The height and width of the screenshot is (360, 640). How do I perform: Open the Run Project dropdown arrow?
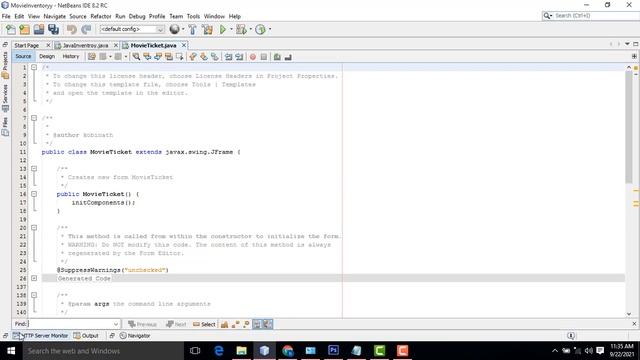point(231,29)
